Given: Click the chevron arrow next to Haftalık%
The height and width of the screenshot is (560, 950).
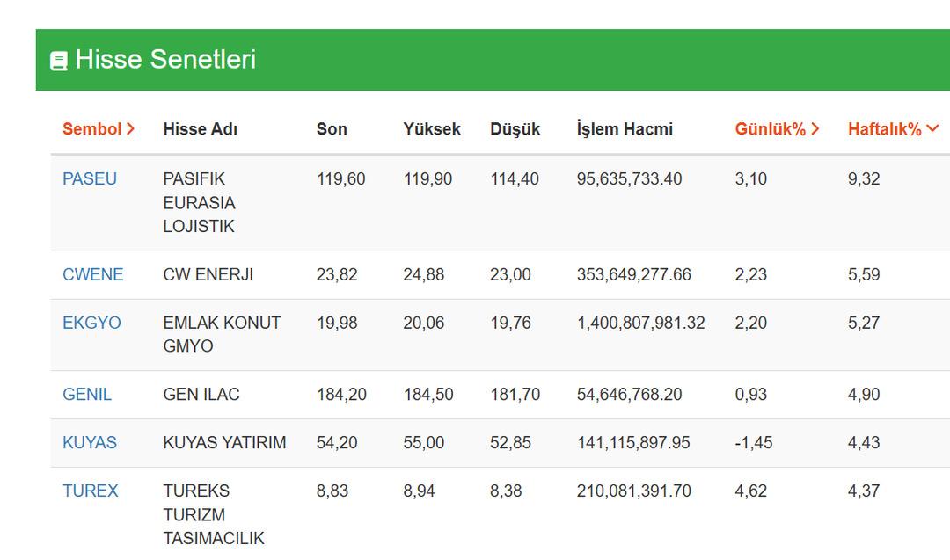Looking at the screenshot, I should pyautogui.click(x=932, y=129).
